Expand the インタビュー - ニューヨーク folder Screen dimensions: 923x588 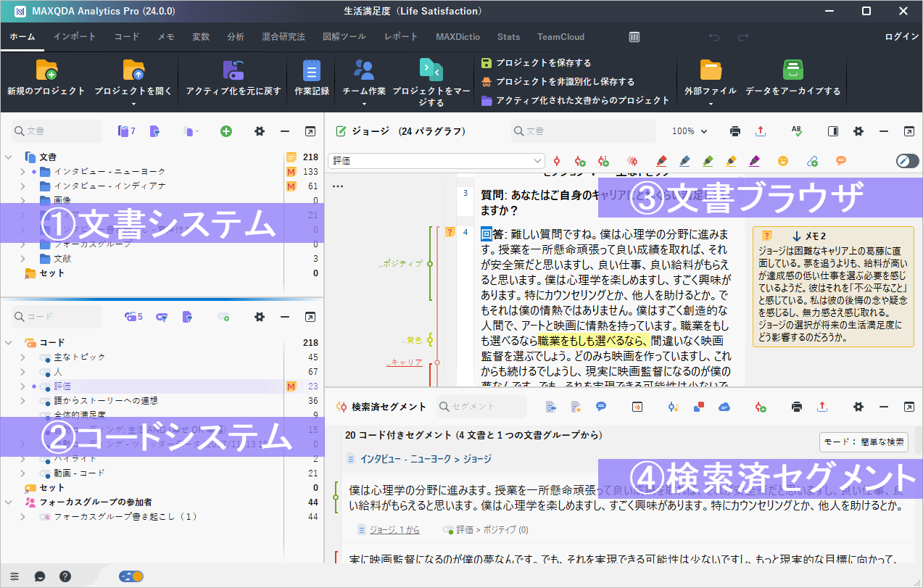point(23,172)
